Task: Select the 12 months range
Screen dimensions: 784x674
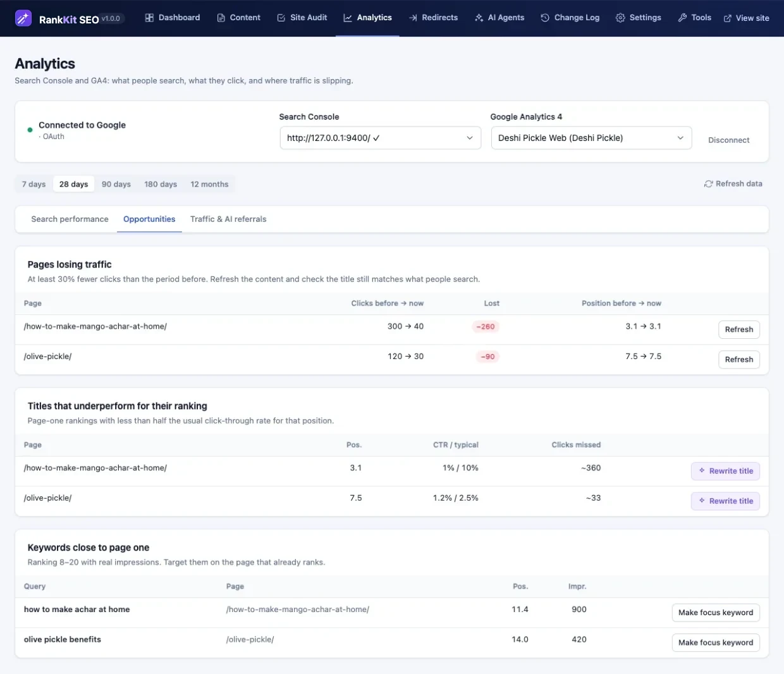Action: (209, 184)
